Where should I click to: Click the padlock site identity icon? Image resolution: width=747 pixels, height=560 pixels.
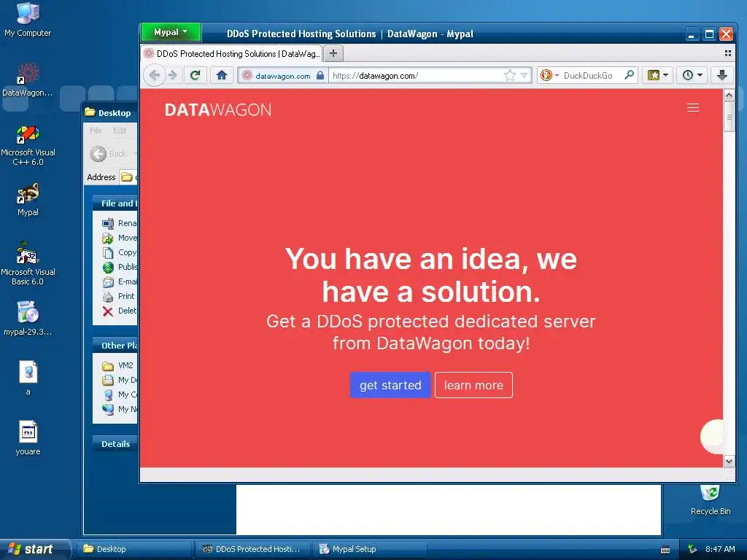[320, 75]
